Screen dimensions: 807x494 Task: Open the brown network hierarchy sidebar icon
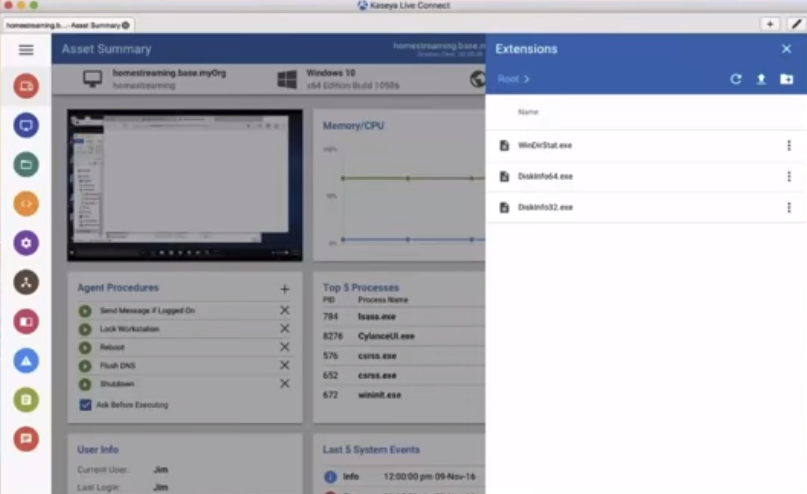pyautogui.click(x=26, y=282)
